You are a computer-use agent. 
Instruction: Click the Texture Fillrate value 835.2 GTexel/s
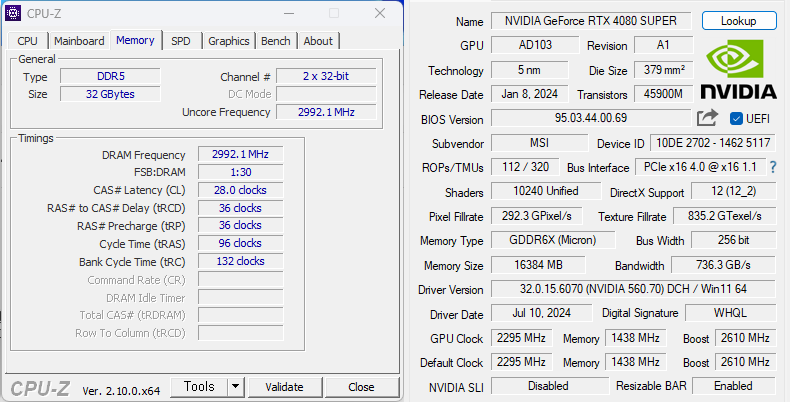tap(725, 216)
